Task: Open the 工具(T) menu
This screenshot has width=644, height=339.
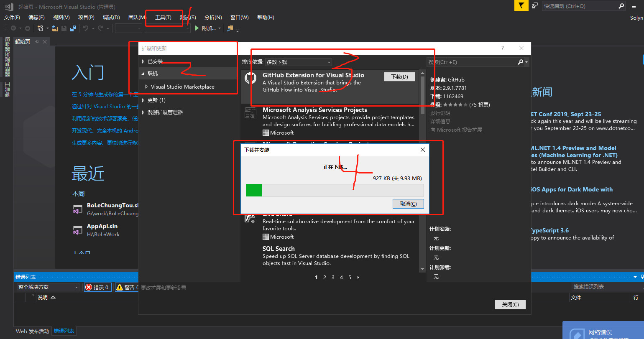Action: coord(163,18)
